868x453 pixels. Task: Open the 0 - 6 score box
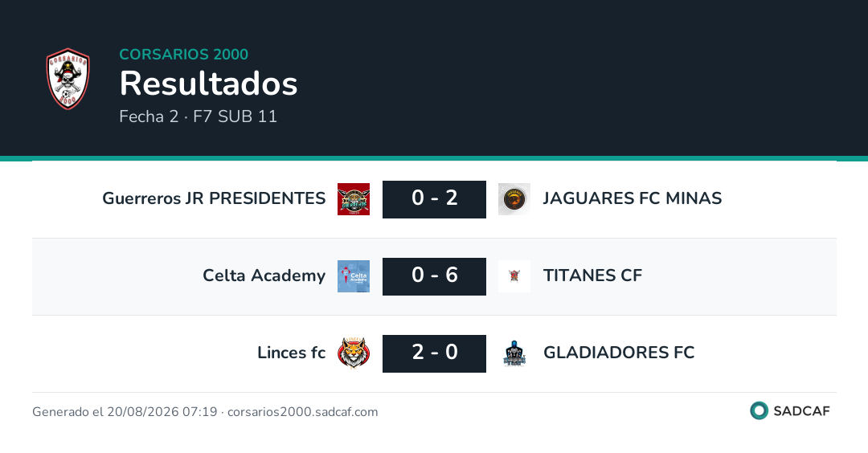tap(435, 276)
